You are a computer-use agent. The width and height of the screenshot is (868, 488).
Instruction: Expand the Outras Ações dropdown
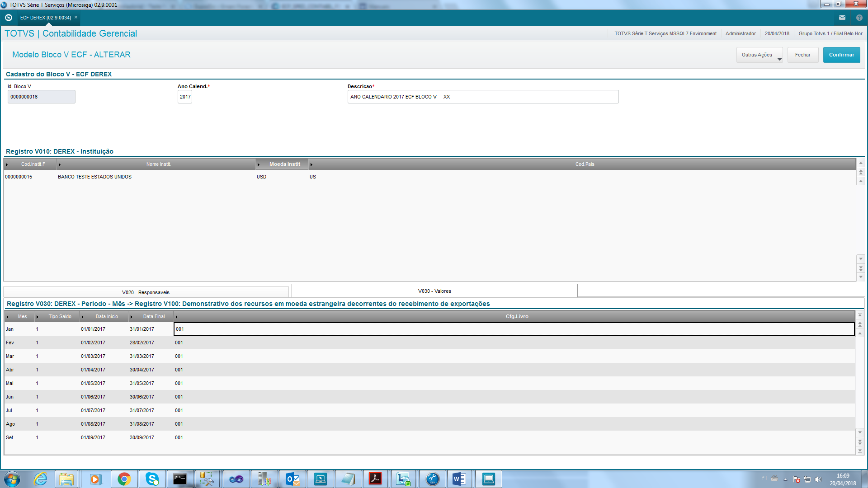point(759,55)
